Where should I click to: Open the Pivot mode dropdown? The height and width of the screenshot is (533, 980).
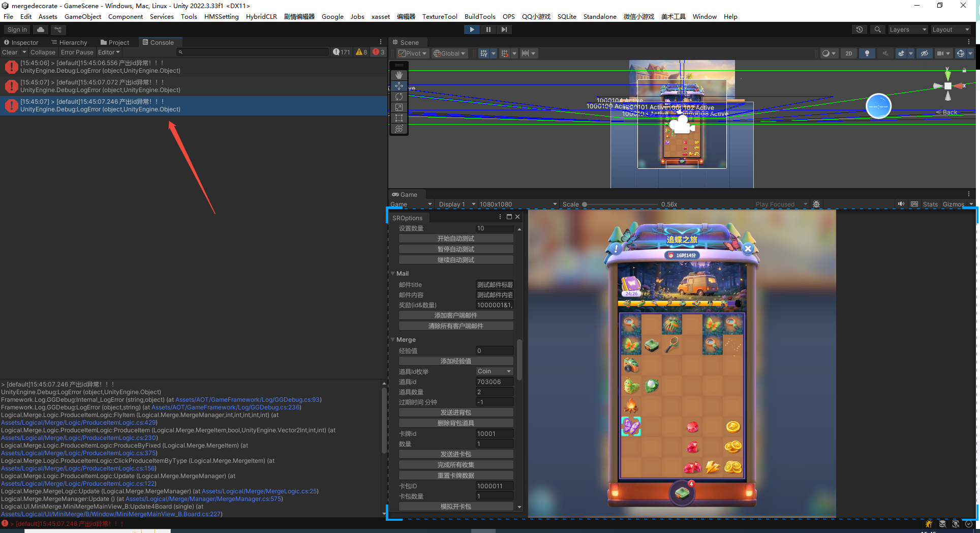pos(412,53)
